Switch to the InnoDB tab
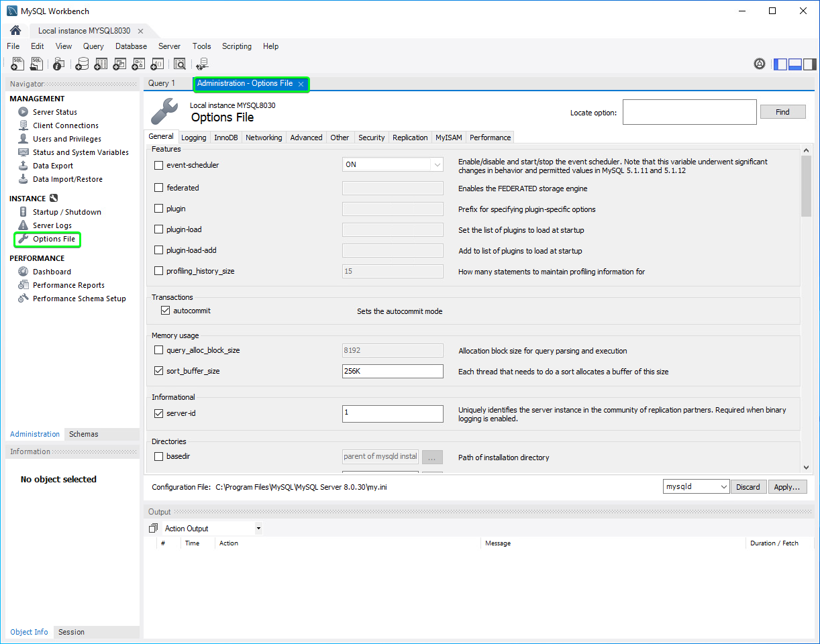Screen dimensions: 820x644 click(226, 138)
